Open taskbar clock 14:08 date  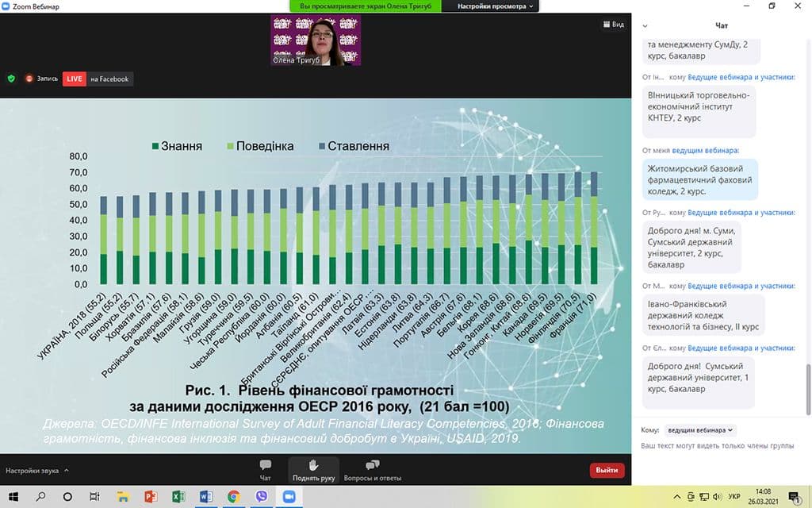point(764,497)
